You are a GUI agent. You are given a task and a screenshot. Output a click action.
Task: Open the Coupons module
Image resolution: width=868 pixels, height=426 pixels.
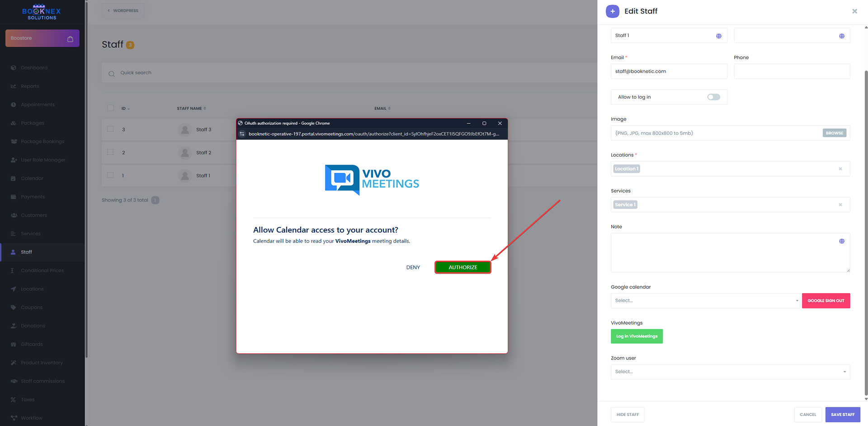[x=32, y=307]
